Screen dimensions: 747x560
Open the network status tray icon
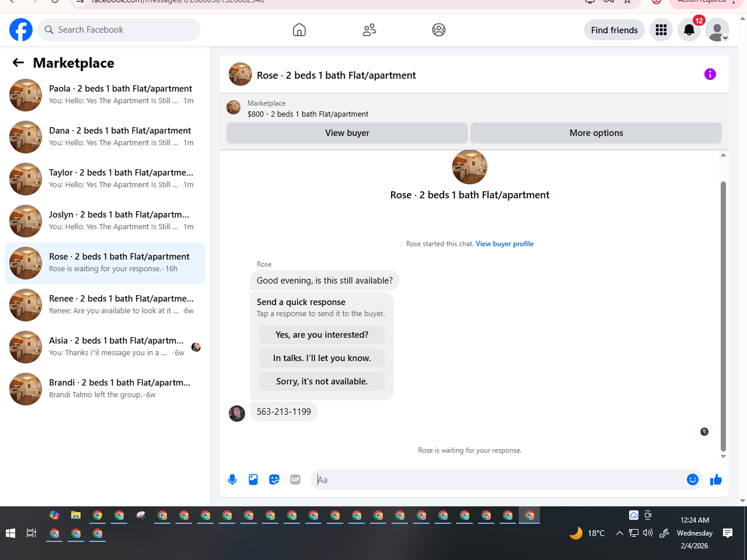click(634, 533)
